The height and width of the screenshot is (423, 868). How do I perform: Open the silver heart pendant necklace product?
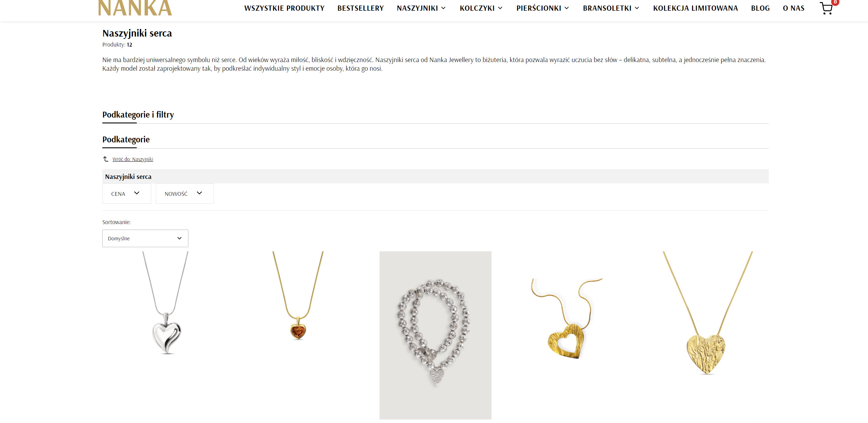point(166,303)
